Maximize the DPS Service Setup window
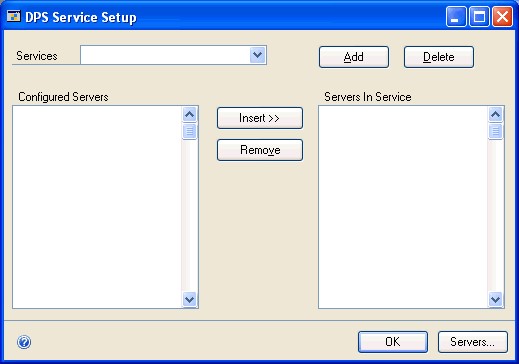Screen dimensions: 519x364 tap(479, 17)
